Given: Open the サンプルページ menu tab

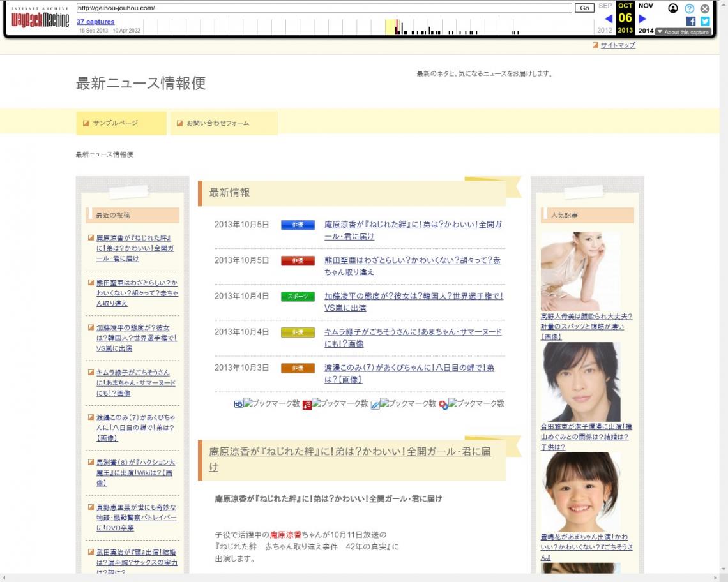Looking at the screenshot, I should tap(121, 123).
